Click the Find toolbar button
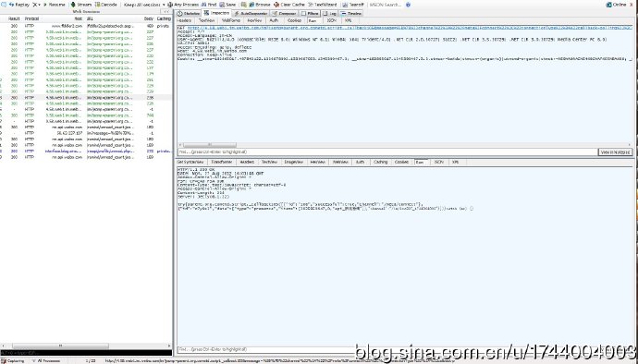The height and width of the screenshot is (364, 638). (209, 5)
